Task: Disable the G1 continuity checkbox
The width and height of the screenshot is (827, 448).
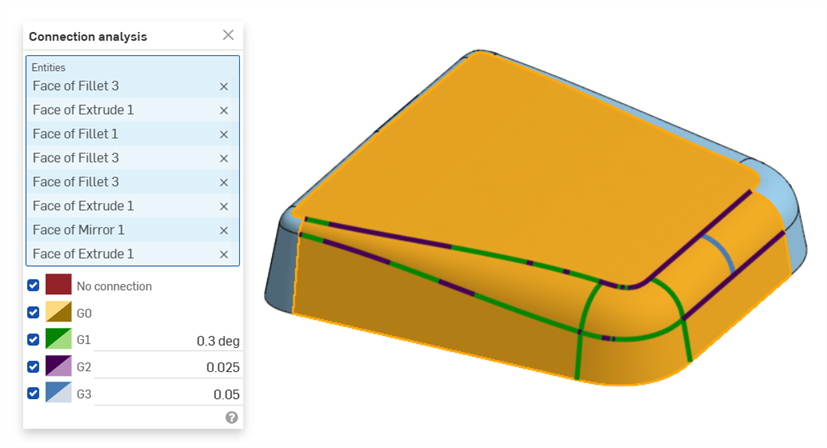Action: pos(34,340)
